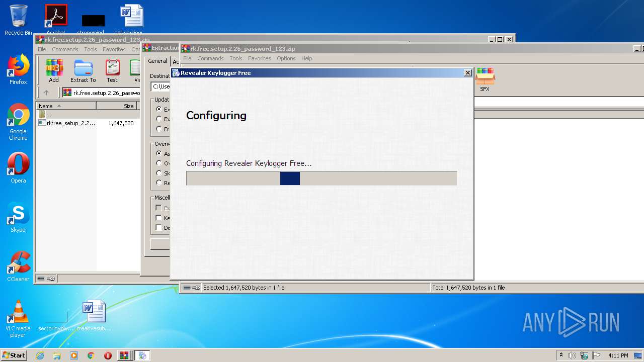Click 'Total 1,647,520 bytes in 1 file' status

pyautogui.click(x=468, y=288)
